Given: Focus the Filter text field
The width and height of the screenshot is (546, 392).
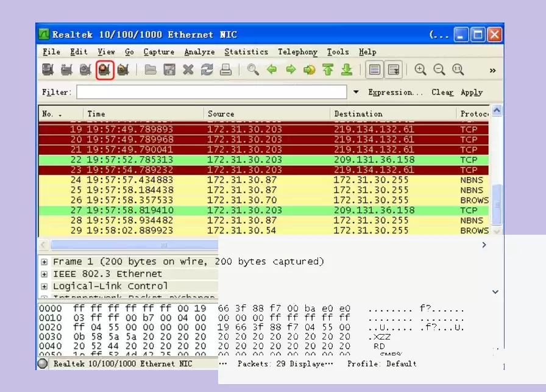Looking at the screenshot, I should pos(211,92).
